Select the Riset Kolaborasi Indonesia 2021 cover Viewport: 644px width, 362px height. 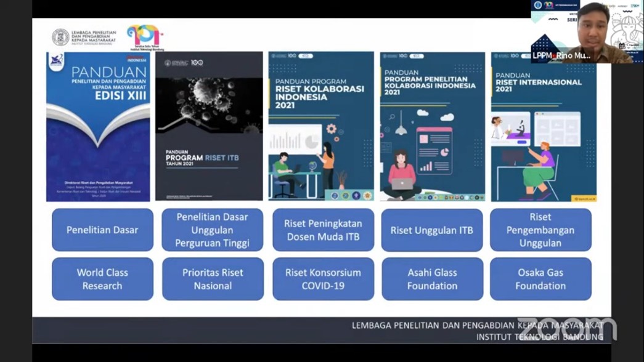[x=320, y=126]
